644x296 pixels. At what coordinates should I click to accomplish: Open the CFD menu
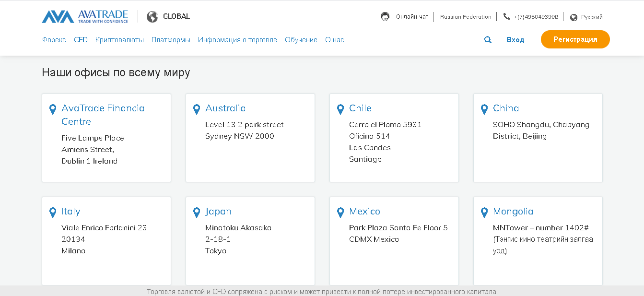[x=81, y=40]
